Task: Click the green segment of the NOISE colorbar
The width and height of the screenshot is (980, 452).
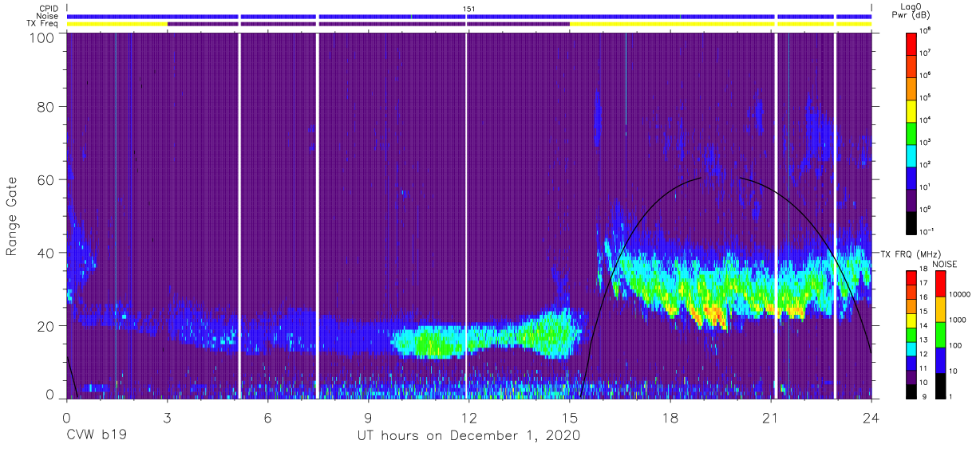Action: [942, 334]
